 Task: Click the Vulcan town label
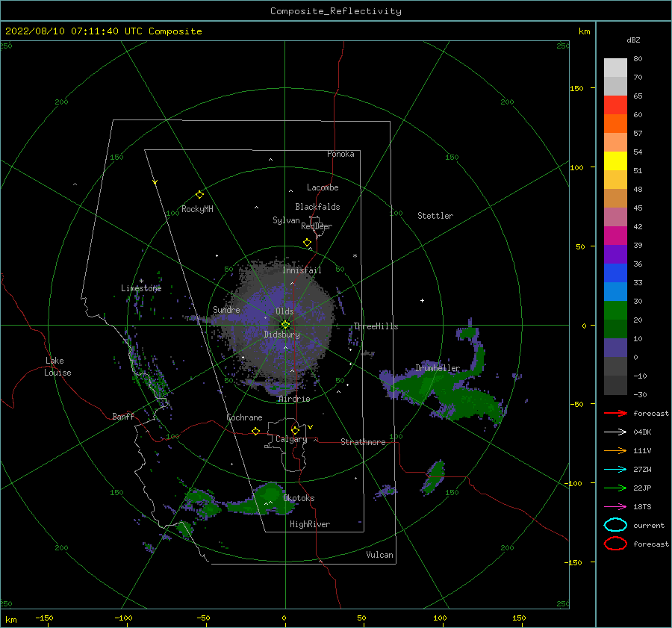[380, 555]
